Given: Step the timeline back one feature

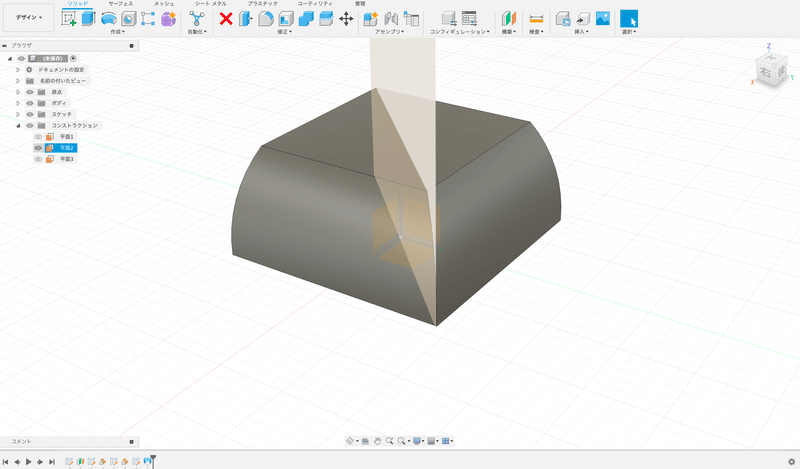Looking at the screenshot, I should click(x=17, y=462).
